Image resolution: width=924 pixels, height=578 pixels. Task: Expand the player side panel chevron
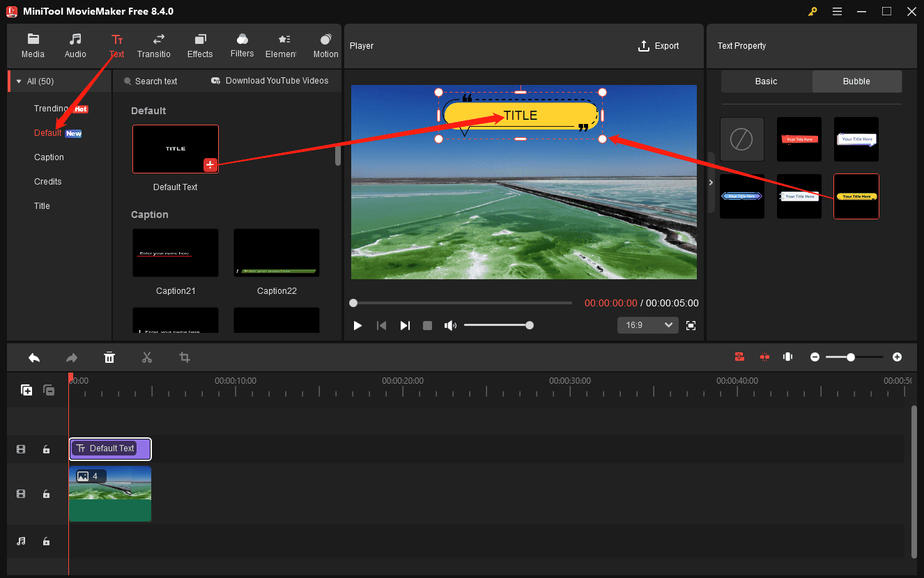(711, 182)
